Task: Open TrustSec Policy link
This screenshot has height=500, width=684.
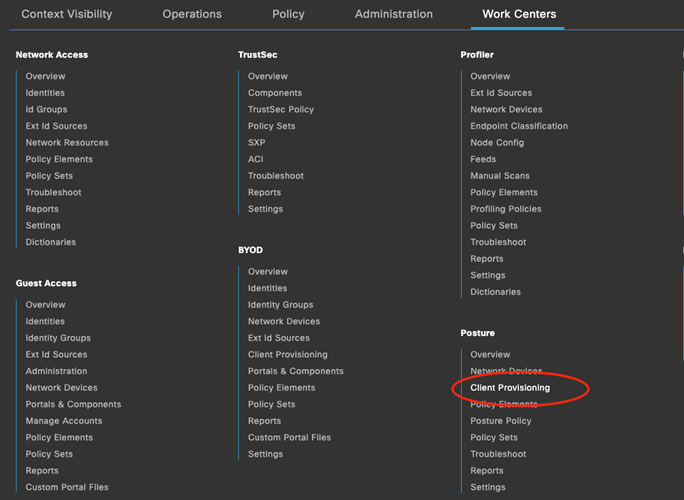Action: click(281, 110)
